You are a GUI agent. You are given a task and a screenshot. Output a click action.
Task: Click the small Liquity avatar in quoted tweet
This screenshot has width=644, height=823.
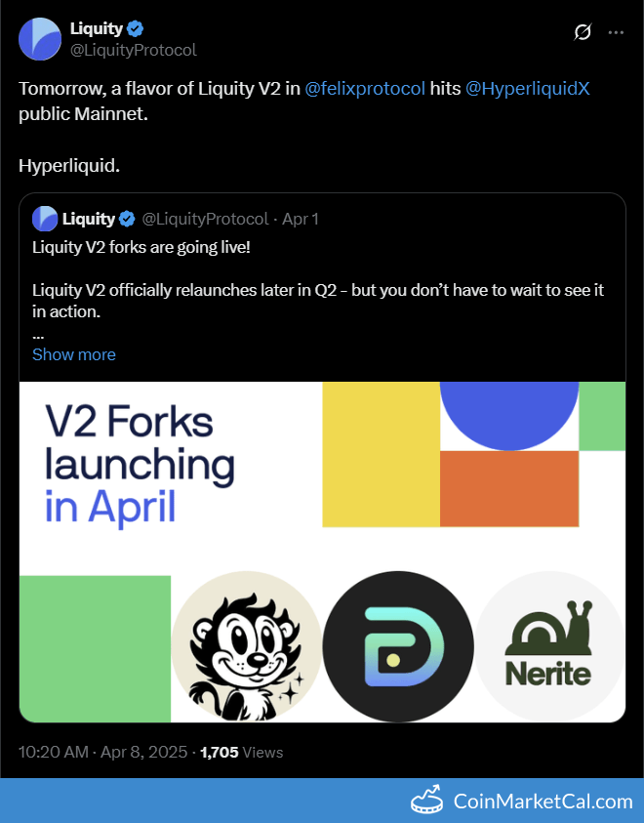pyautogui.click(x=45, y=219)
